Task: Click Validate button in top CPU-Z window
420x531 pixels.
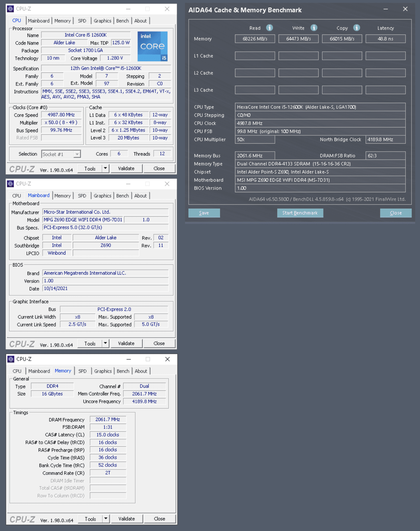Action: pyautogui.click(x=126, y=168)
